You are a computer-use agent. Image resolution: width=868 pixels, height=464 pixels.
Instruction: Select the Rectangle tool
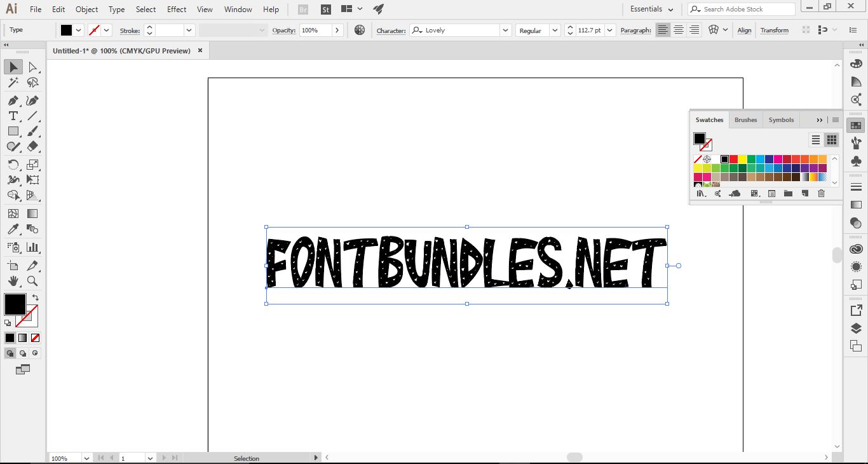pos(13,131)
